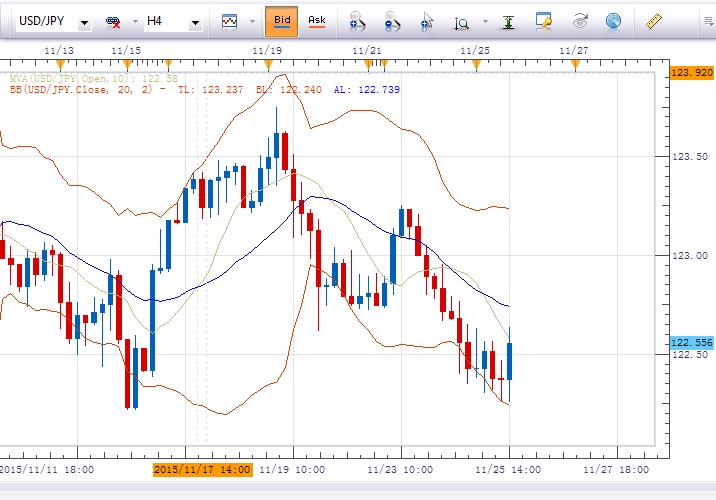Click the MVA(USD/JPY.Open, 10) indicator label
Image resolution: width=716 pixels, height=500 pixels.
point(94,79)
